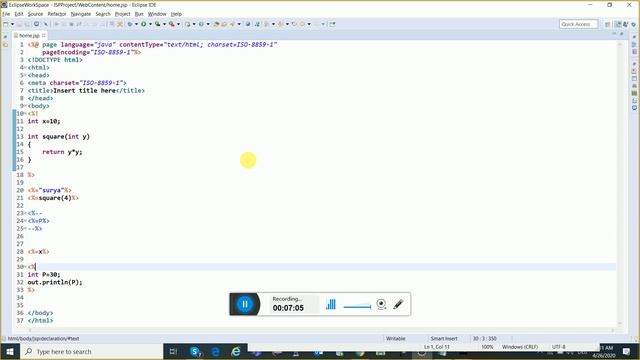Pause the screen recording
640x360 pixels.
(244, 304)
